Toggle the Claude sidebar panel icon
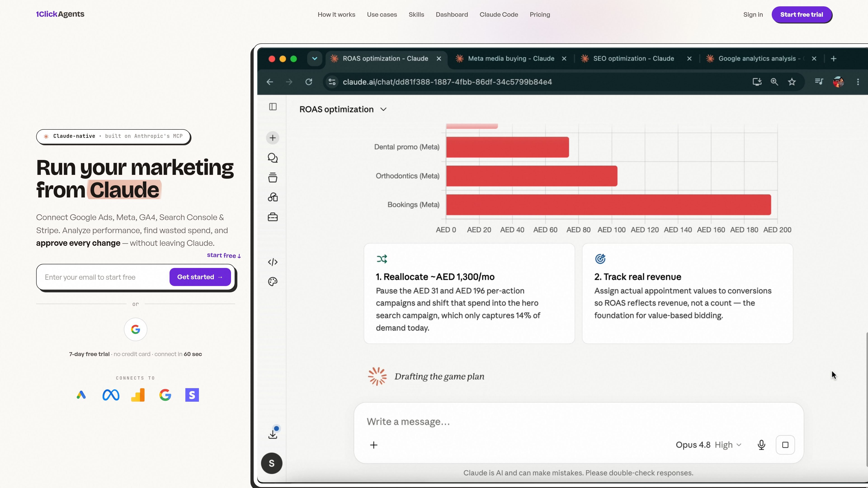868x488 pixels. (273, 107)
